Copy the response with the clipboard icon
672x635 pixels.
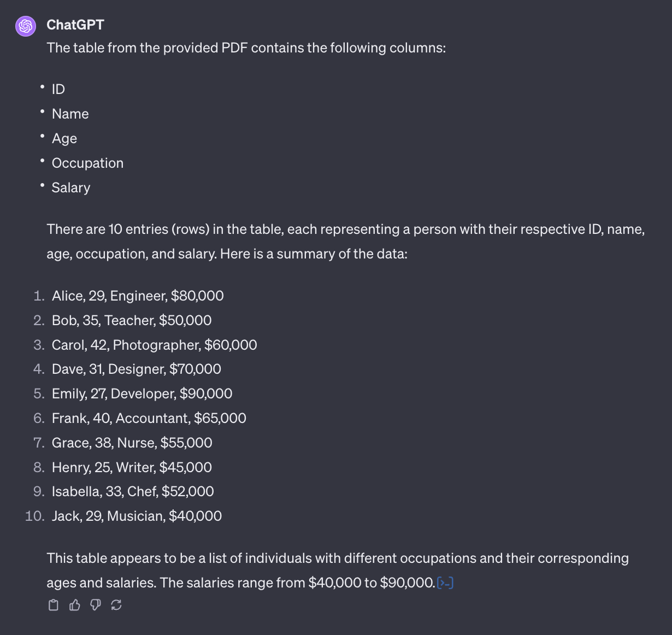[x=54, y=605]
